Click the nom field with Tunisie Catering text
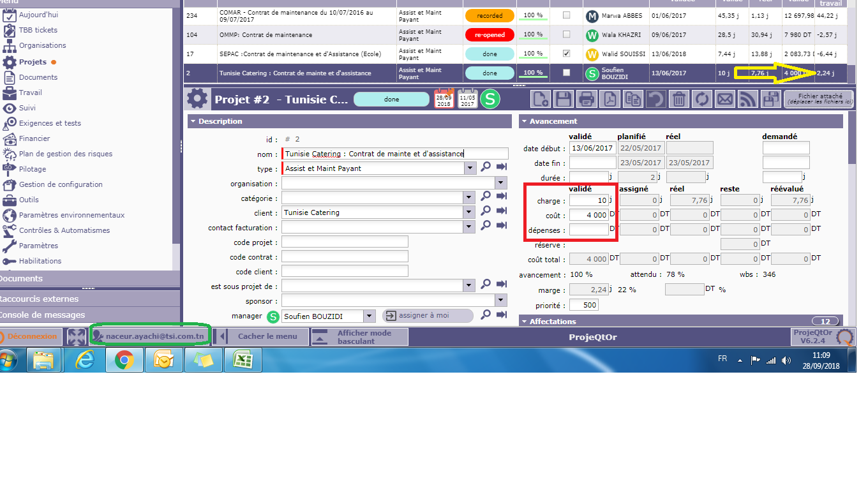This screenshot has height=490, width=868. click(395, 154)
